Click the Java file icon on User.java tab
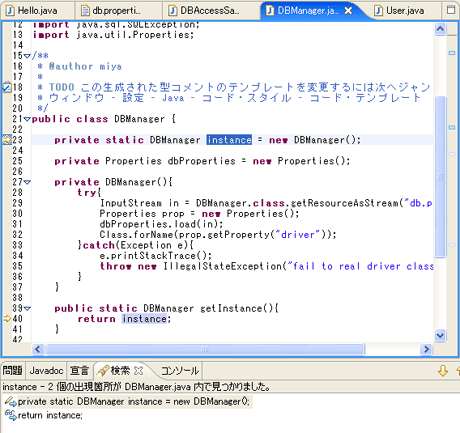Screen dimensions: 460x433 tap(378, 11)
